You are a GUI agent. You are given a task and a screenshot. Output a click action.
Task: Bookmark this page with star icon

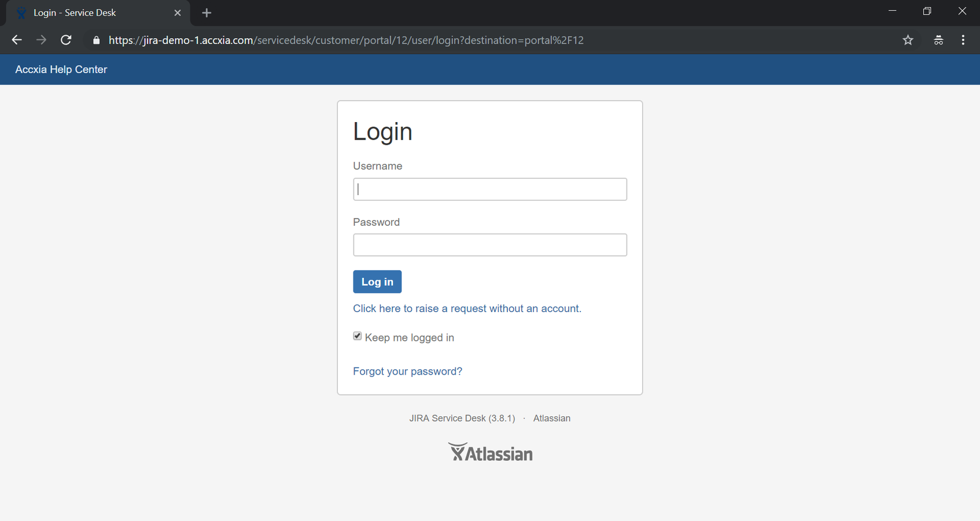click(908, 40)
